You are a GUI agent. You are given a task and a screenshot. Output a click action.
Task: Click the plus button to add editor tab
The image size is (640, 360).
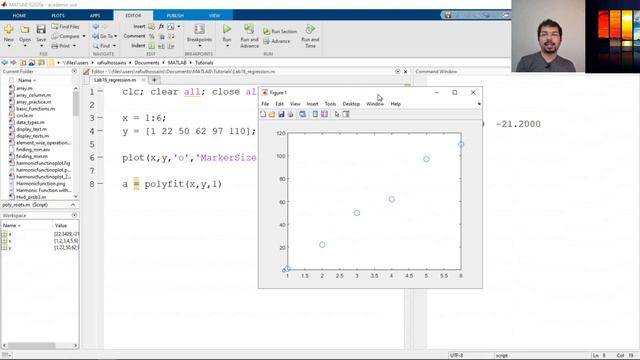point(154,80)
